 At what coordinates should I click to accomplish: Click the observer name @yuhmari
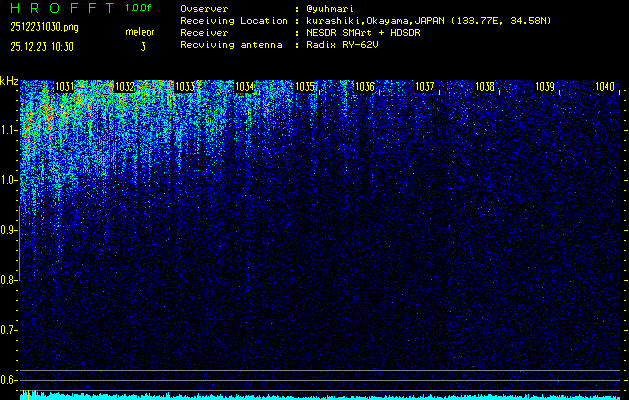point(334,8)
